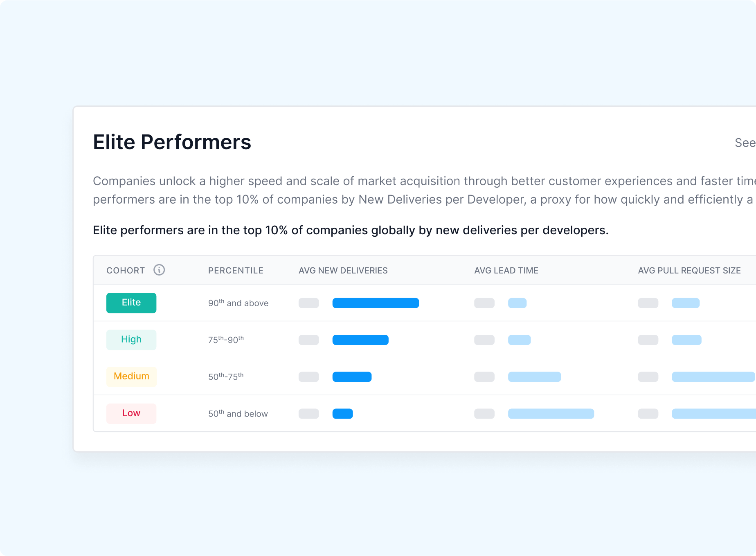Click Low row lead time light bar

tap(551, 414)
